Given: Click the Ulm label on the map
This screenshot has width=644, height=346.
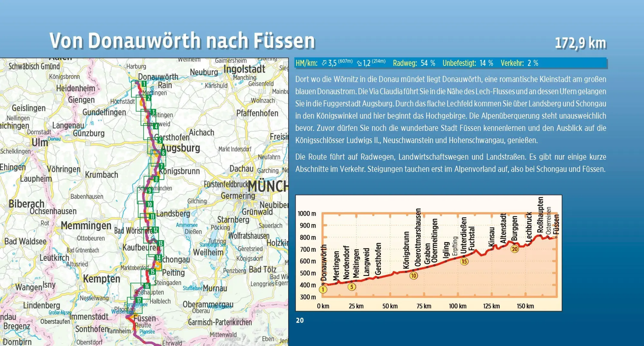Looking at the screenshot, I should [40, 142].
